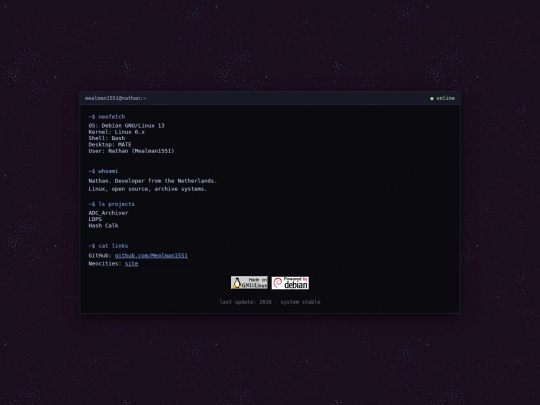Select the User: Nathan (Mealman1551) line

[131, 151]
